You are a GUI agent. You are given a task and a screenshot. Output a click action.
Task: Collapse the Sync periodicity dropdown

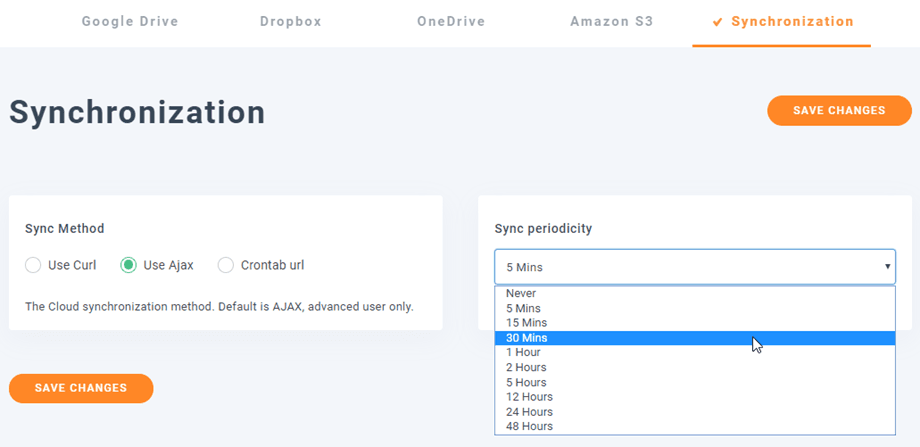694,267
